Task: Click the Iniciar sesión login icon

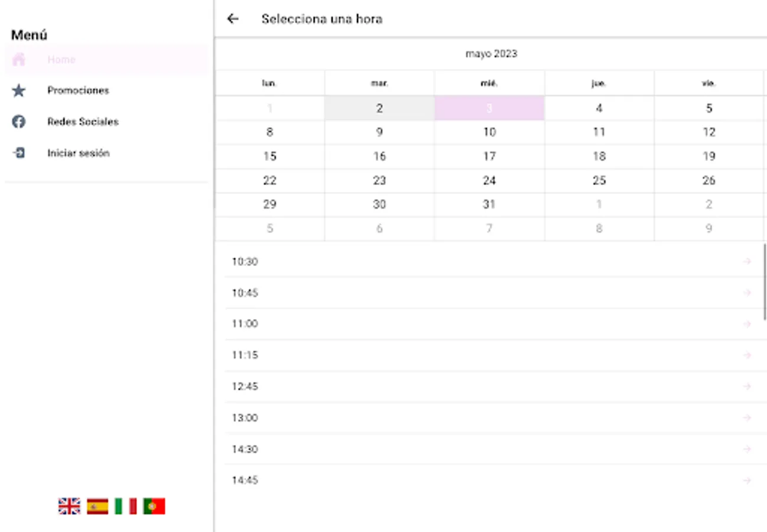Action: 19,153
